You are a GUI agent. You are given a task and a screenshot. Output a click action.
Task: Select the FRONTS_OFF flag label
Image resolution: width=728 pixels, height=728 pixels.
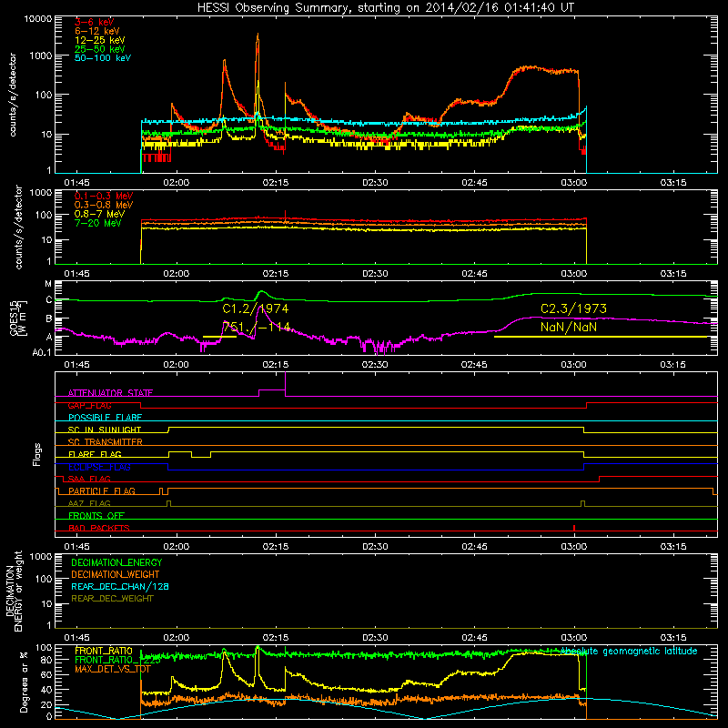tap(96, 515)
